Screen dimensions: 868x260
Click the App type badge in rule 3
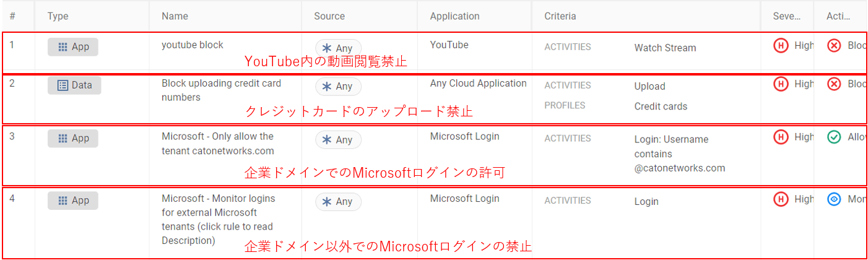pos(73,139)
